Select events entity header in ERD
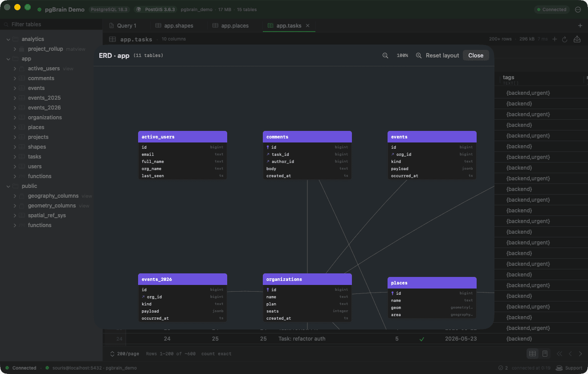 coord(432,137)
